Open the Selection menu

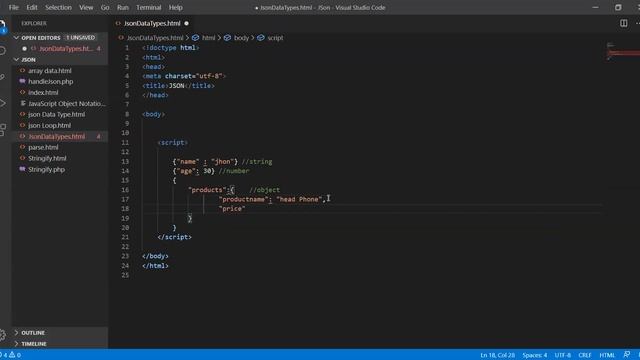tap(58, 7)
